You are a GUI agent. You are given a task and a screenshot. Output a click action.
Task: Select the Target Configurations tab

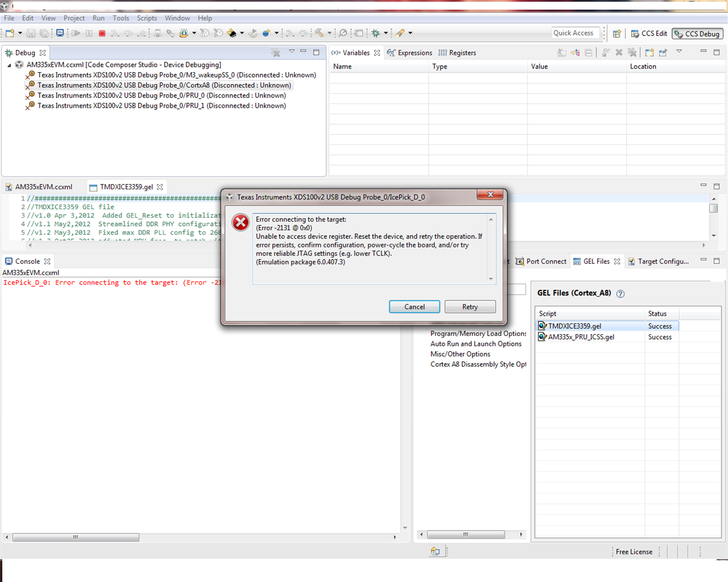(x=659, y=261)
